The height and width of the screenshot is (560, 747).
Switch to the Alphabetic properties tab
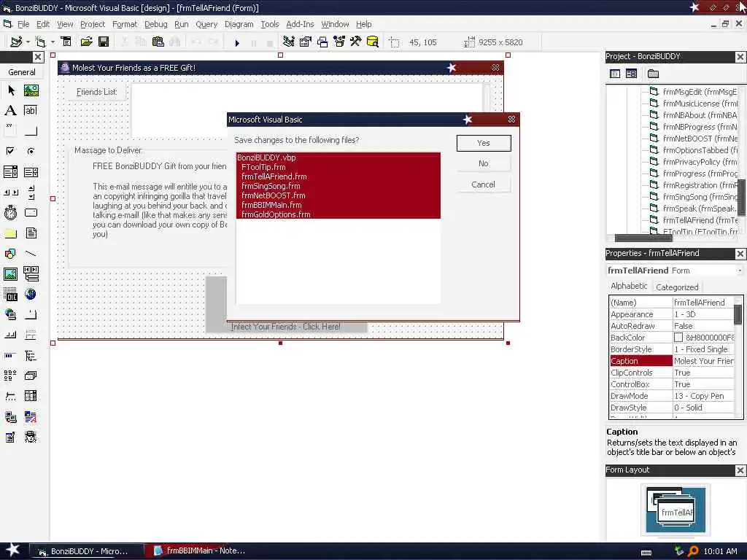[x=629, y=286]
